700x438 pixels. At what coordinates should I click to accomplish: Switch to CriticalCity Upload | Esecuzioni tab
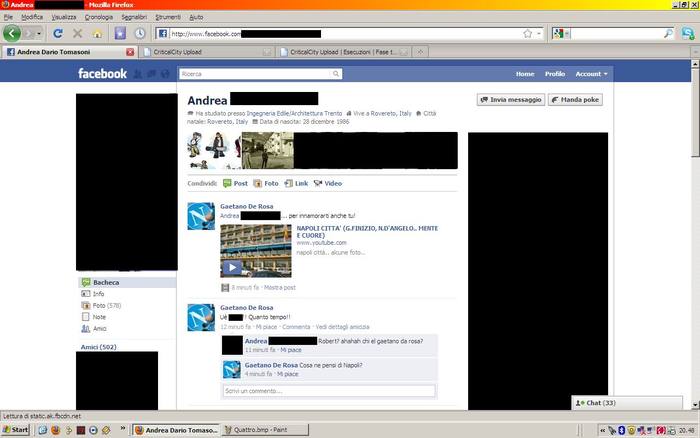[343, 52]
